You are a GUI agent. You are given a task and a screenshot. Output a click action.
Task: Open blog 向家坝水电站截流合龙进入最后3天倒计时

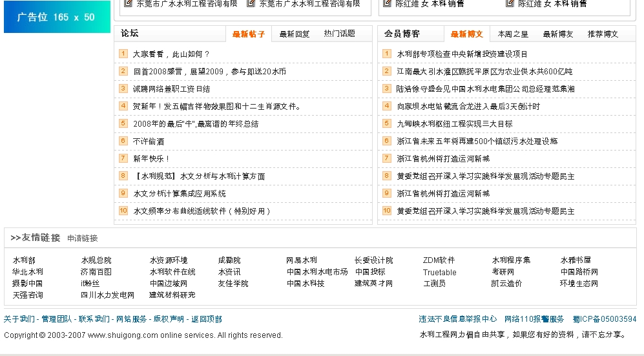tap(468, 107)
